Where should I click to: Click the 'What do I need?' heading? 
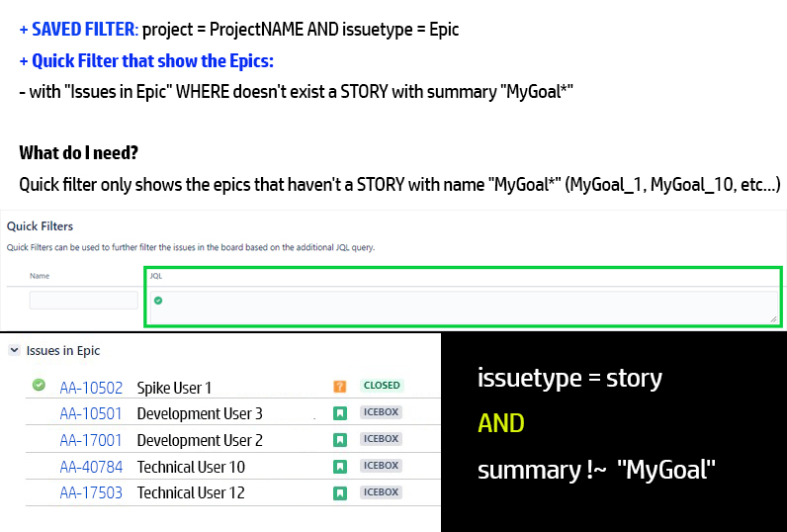pos(79,152)
